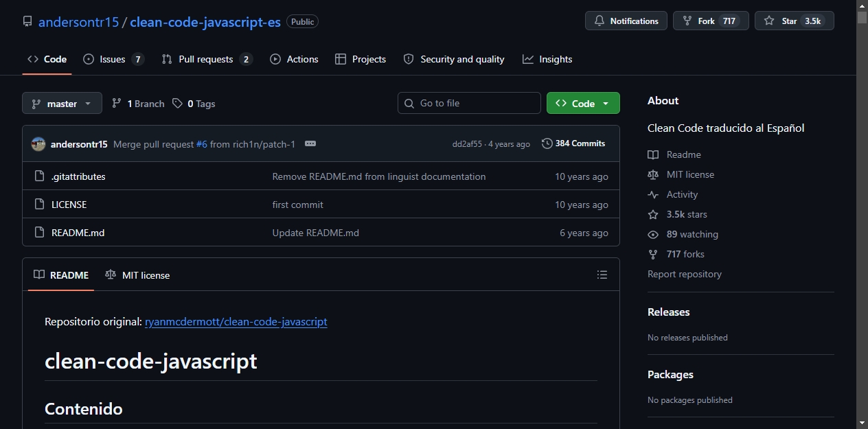Follow the ryanmcdermott/clean-code-javascript link
This screenshot has height=429, width=868.
tap(236, 321)
